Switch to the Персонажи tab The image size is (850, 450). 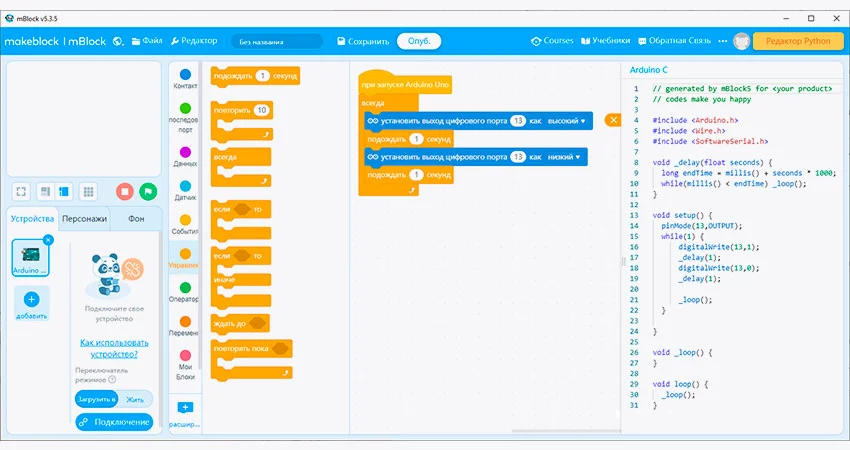point(84,218)
